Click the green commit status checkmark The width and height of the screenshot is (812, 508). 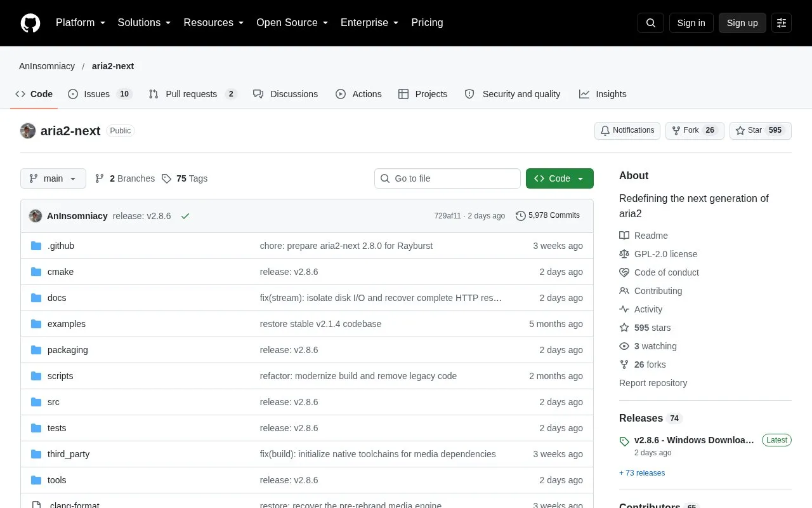pos(185,216)
